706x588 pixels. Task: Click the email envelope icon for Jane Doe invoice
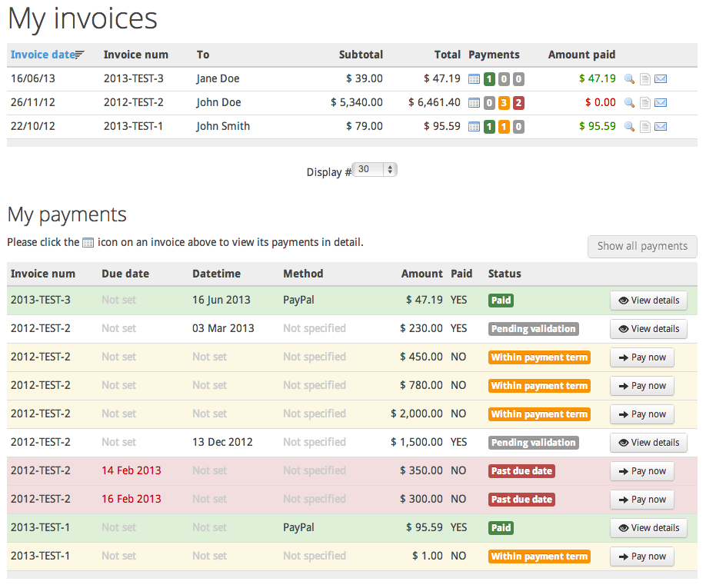[x=661, y=79]
